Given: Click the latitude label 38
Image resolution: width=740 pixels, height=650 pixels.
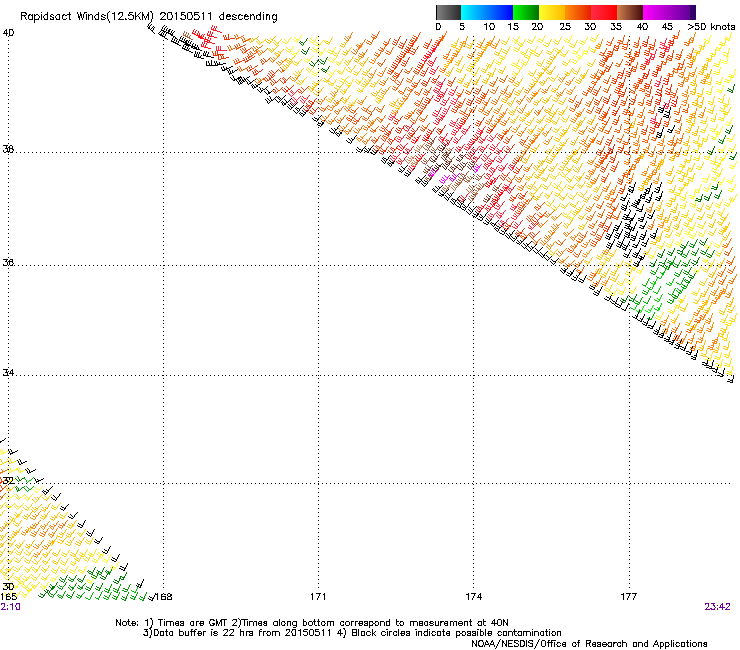Looking at the screenshot, I should click(x=8, y=149).
